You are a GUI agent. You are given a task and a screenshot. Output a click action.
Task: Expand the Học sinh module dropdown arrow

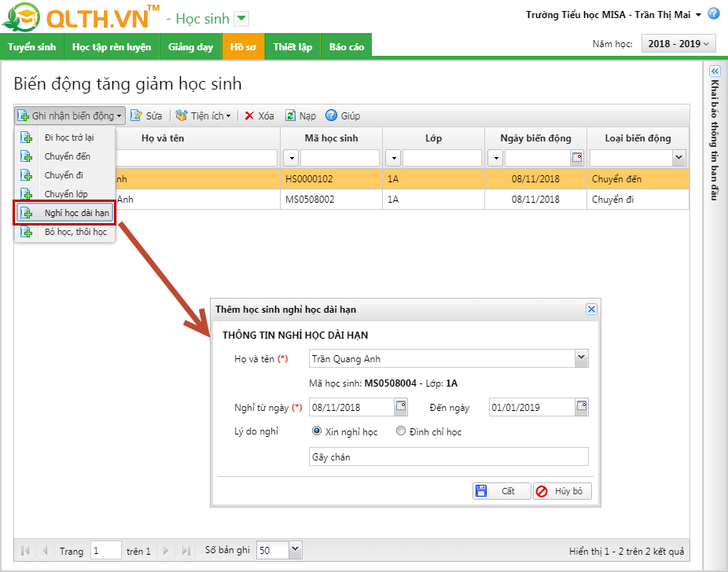tap(241, 19)
